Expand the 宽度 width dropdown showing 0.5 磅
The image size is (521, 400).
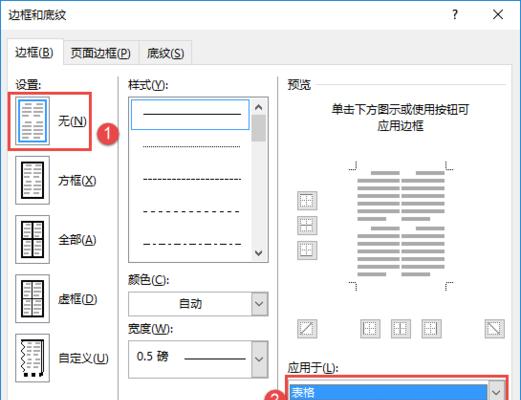198,359
